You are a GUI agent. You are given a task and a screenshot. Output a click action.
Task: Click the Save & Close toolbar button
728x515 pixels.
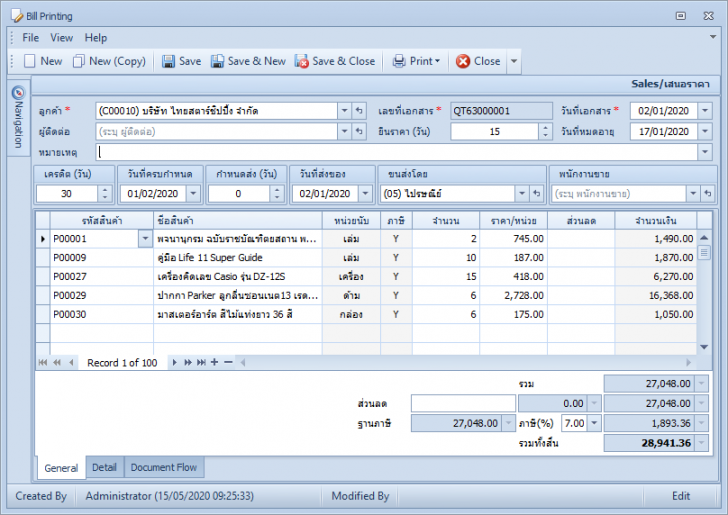tap(334, 61)
